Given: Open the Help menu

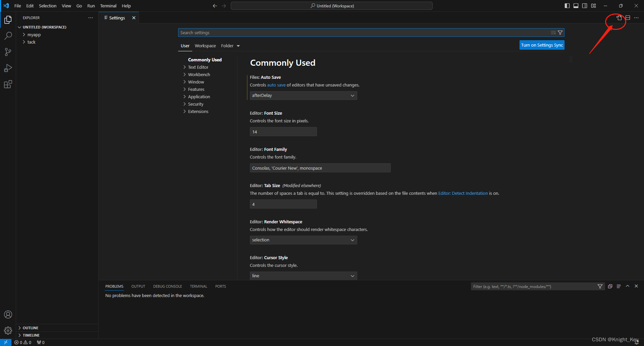Looking at the screenshot, I should [x=126, y=6].
